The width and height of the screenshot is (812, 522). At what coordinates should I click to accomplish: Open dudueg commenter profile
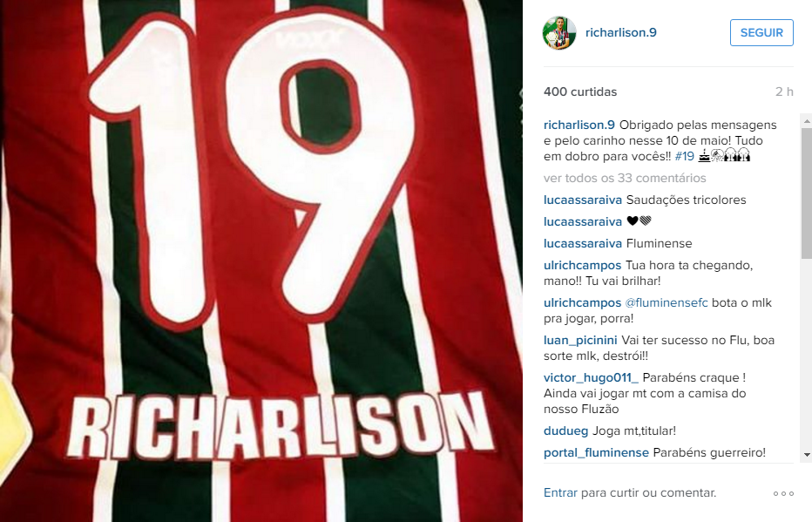click(x=565, y=430)
